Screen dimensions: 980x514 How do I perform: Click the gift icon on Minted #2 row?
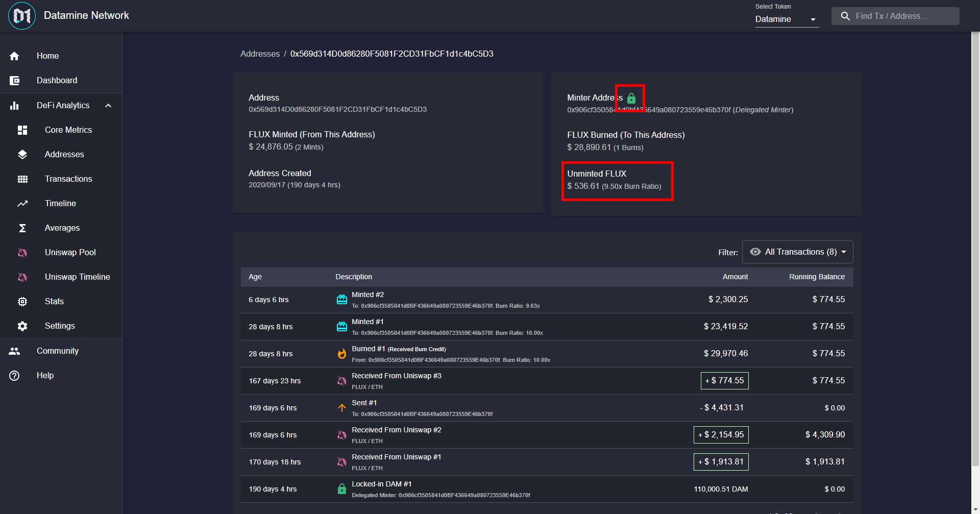(342, 300)
